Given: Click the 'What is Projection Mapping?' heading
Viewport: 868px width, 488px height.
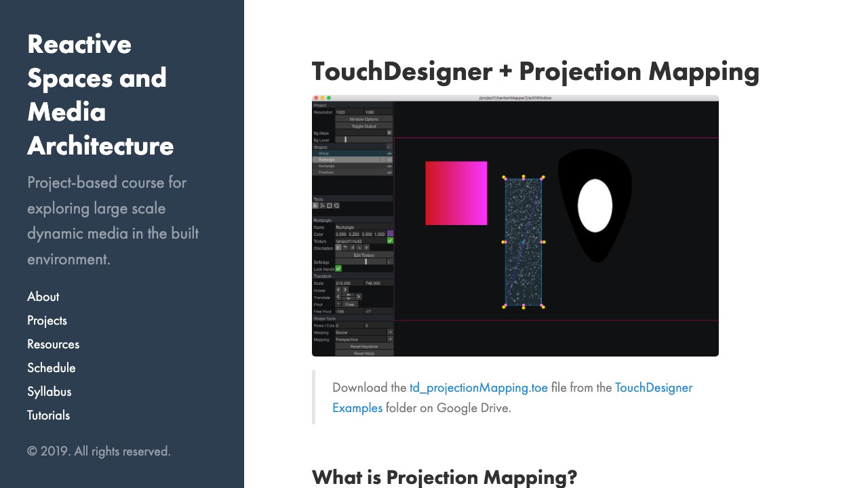Looking at the screenshot, I should tap(444, 477).
